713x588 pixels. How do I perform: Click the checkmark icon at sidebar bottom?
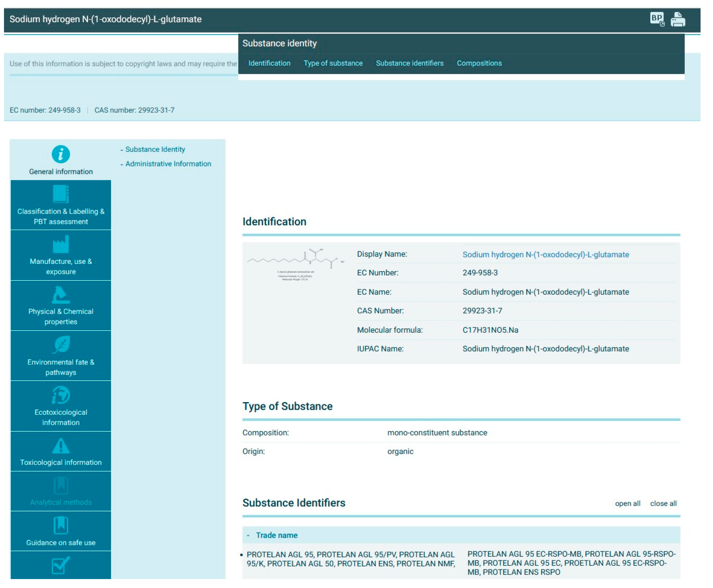(60, 565)
